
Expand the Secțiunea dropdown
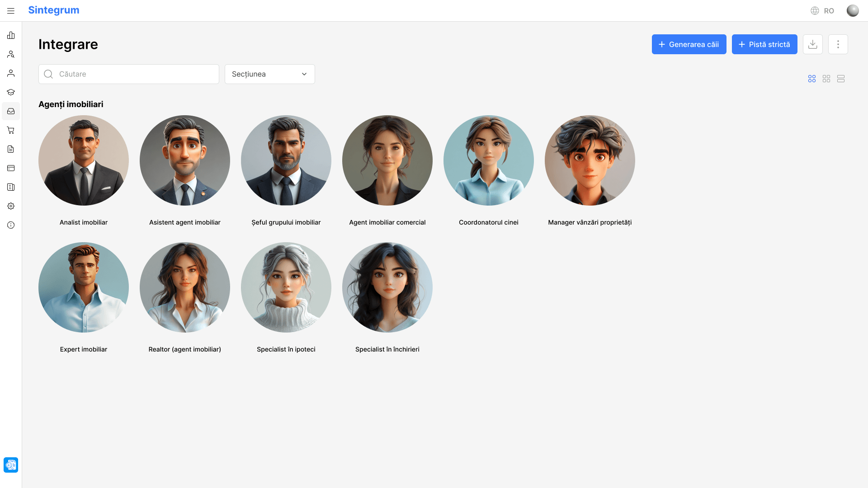click(x=269, y=74)
